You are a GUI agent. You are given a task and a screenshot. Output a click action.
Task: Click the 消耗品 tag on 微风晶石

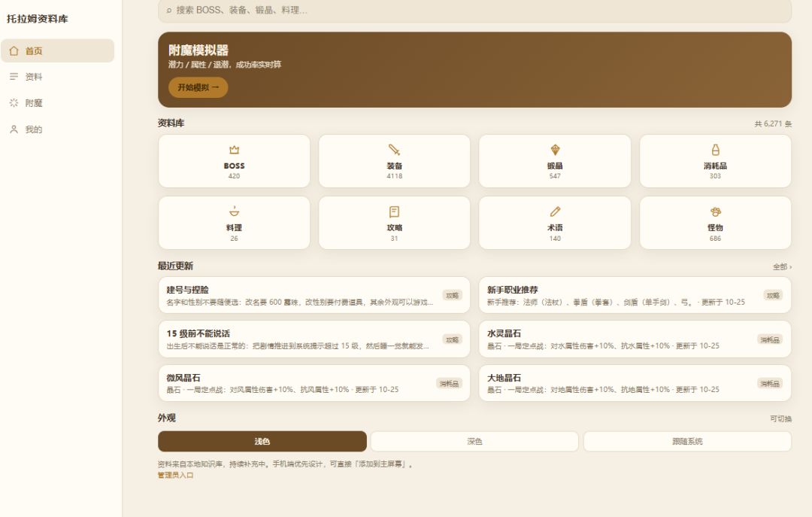tap(449, 384)
